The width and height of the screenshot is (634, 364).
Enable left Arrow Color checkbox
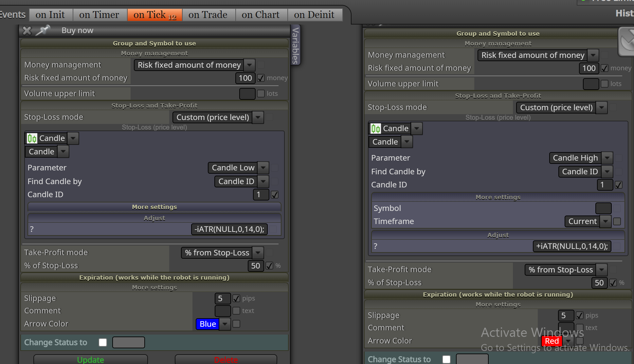point(236,324)
